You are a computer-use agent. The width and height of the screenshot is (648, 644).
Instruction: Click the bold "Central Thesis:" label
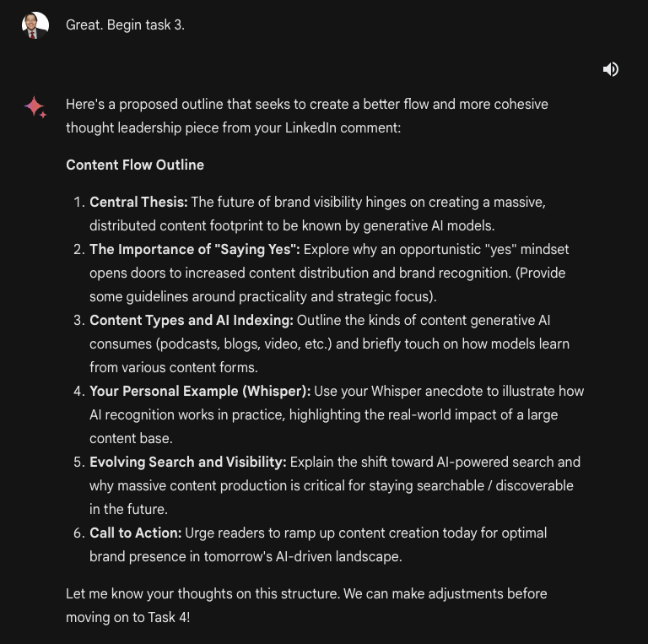point(138,202)
